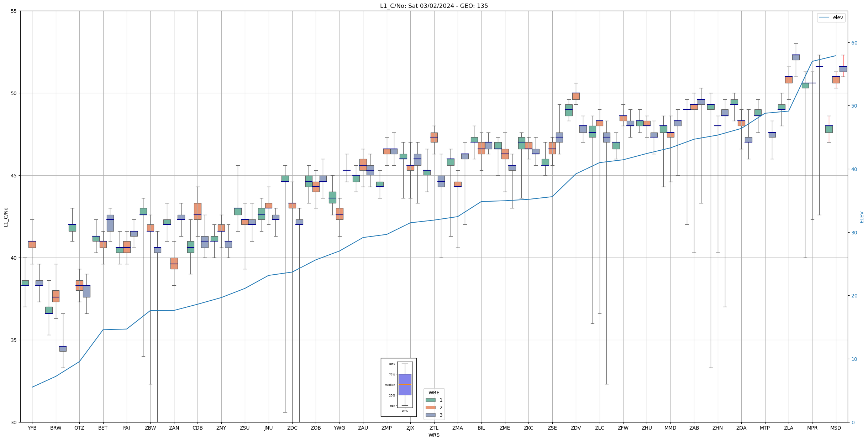The image size is (868, 441).
Task: Click the ZSU station label
Action: click(245, 428)
